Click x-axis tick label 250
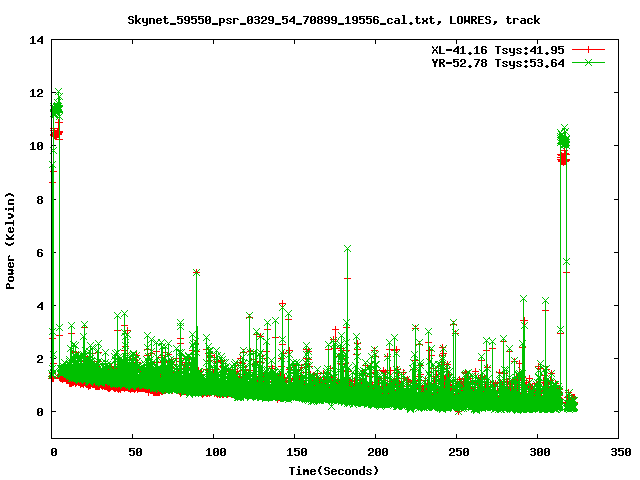Viewport: 640px width, 480px height. (458, 452)
